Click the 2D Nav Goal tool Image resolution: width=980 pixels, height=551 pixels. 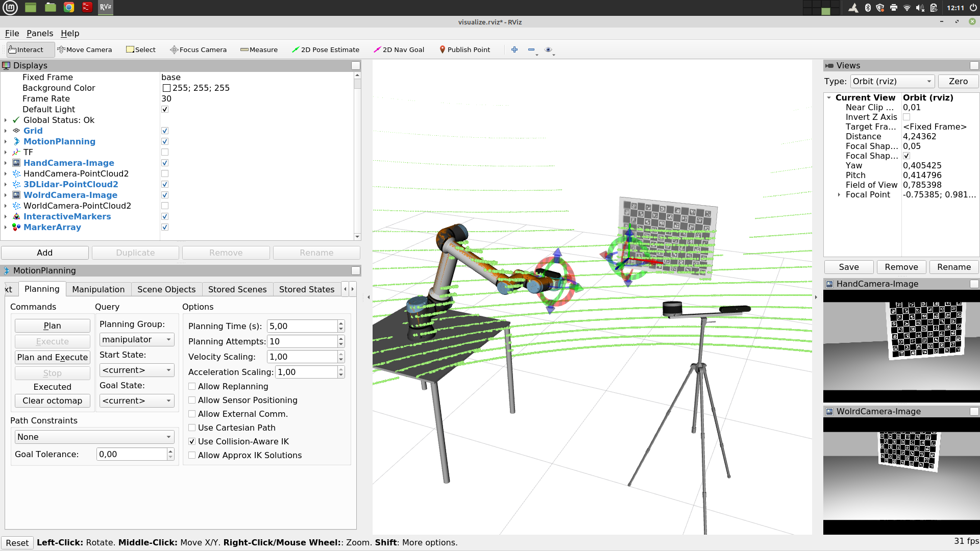[399, 49]
